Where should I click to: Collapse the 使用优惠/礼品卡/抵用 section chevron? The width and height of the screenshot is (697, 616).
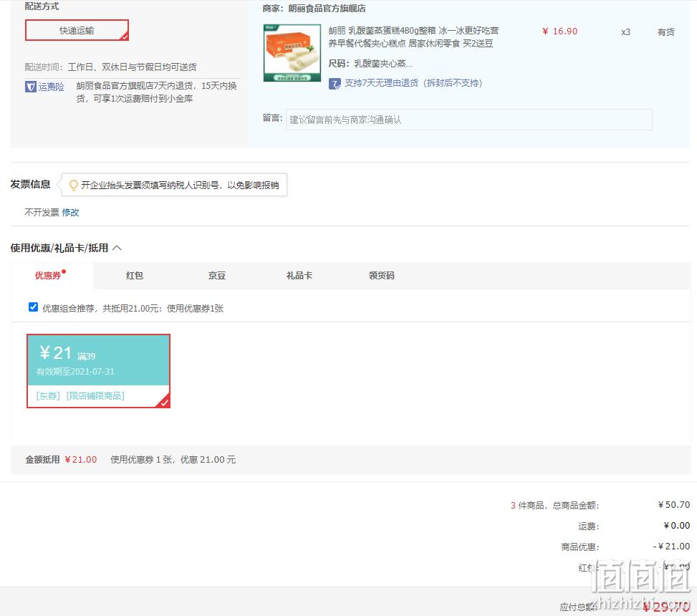point(117,248)
